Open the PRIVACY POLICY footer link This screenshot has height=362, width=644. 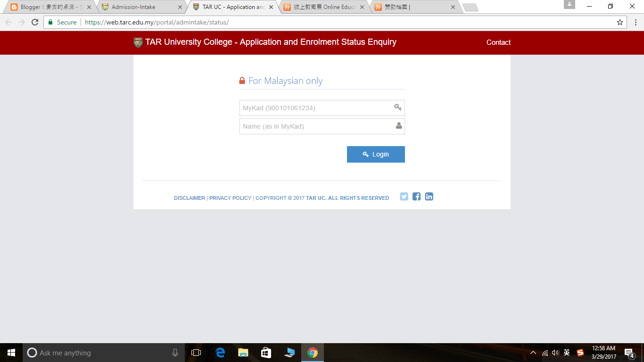pyautogui.click(x=231, y=198)
